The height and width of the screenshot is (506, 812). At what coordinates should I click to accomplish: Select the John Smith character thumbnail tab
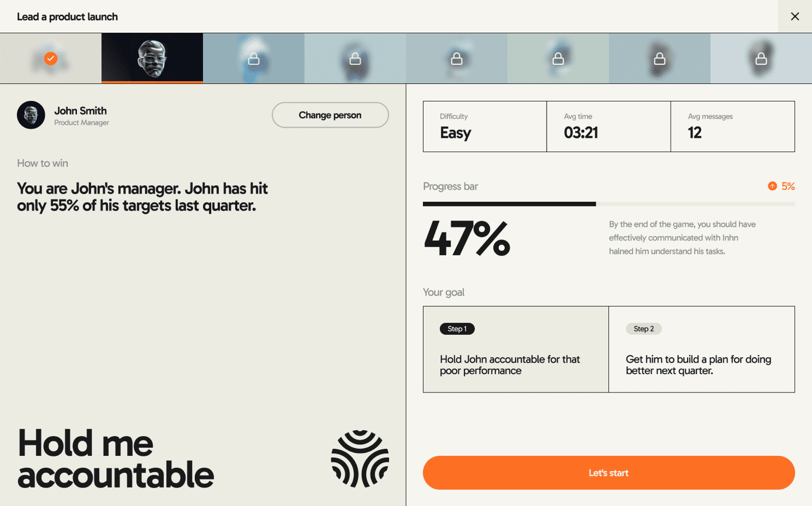pos(152,58)
